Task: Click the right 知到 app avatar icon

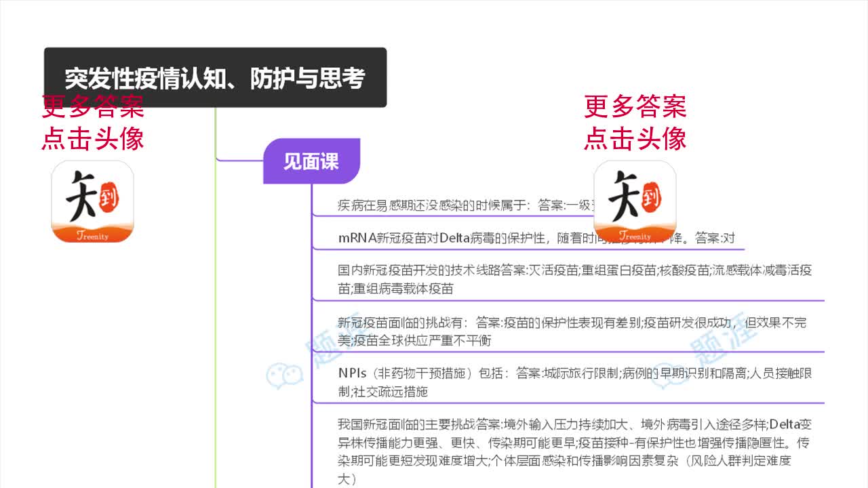Action: tap(635, 201)
